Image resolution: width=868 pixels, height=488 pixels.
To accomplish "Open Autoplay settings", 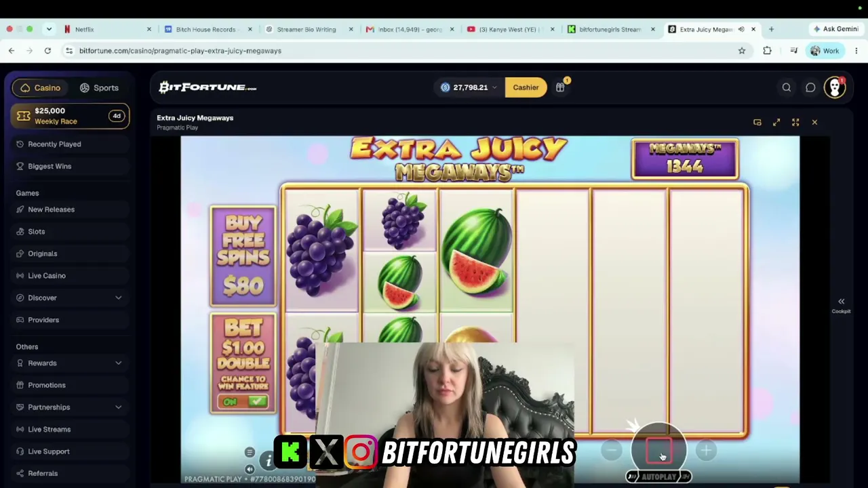I will [658, 477].
